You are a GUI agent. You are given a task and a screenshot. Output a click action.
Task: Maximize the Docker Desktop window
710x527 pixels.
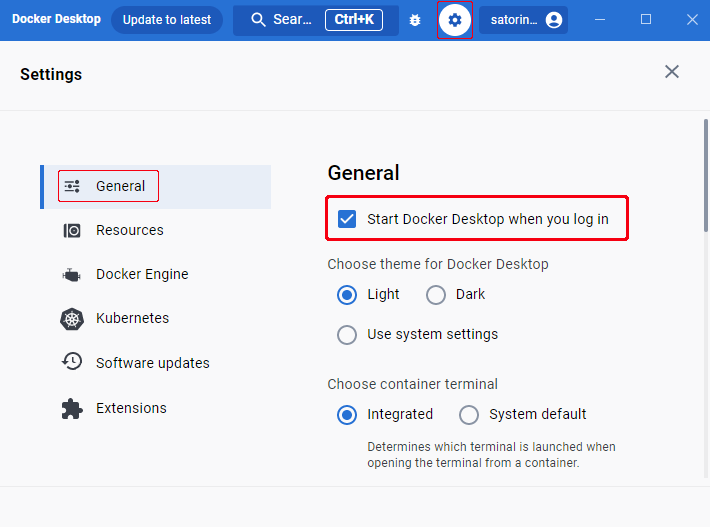(646, 19)
